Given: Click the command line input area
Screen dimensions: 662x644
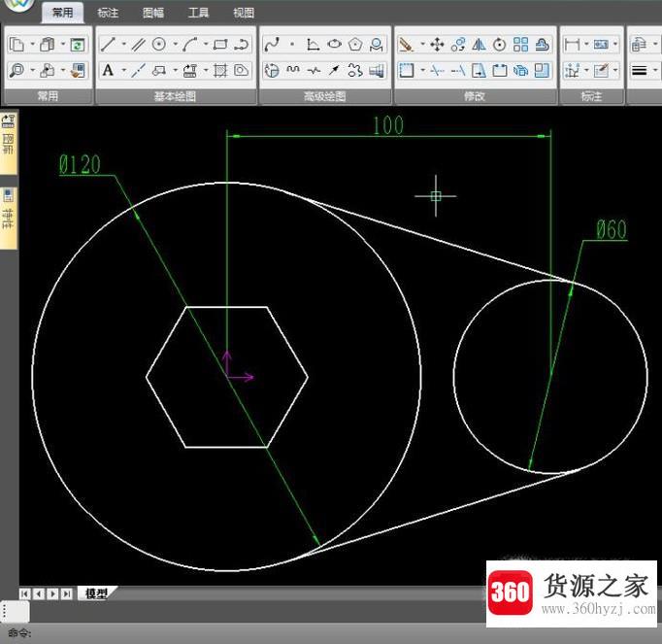Looking at the screenshot, I should point(331,633).
